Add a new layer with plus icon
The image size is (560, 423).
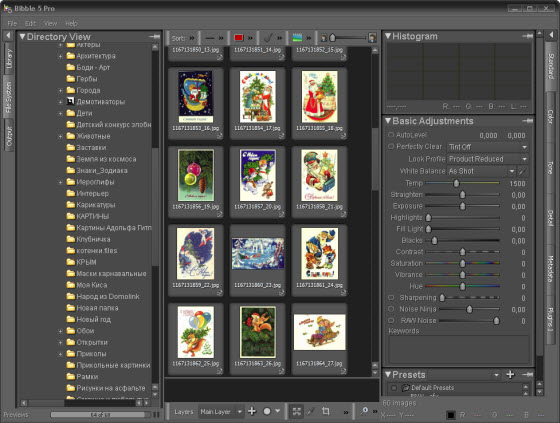(252, 411)
